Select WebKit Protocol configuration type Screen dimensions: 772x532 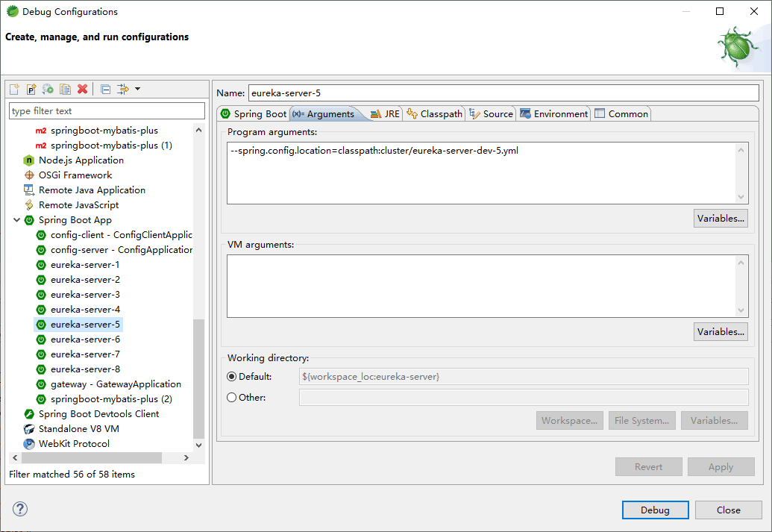click(66, 444)
